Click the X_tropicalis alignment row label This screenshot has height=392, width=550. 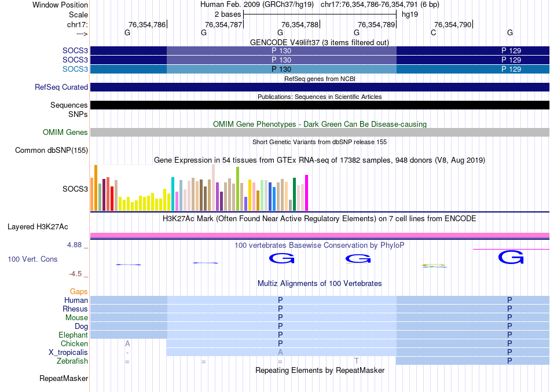click(x=68, y=353)
